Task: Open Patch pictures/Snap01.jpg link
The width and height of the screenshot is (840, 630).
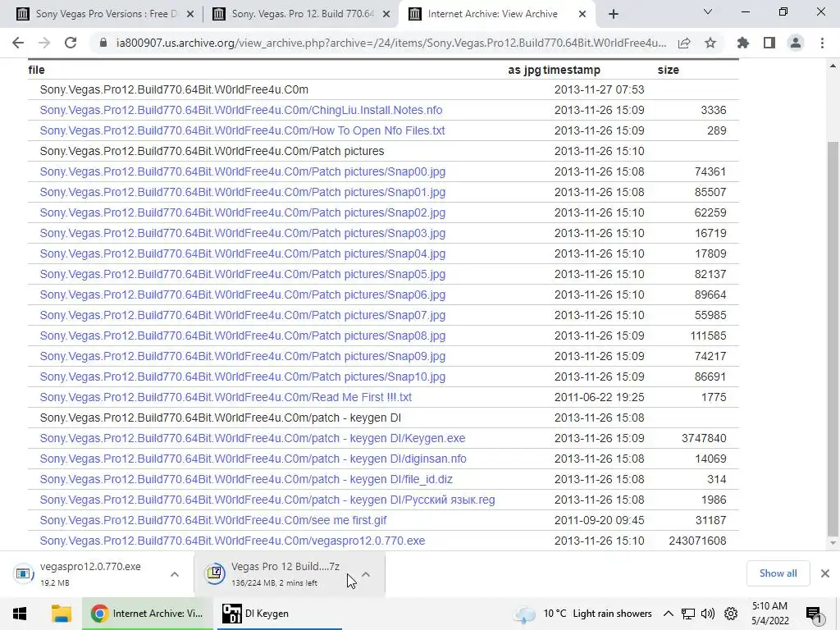Action: (243, 192)
